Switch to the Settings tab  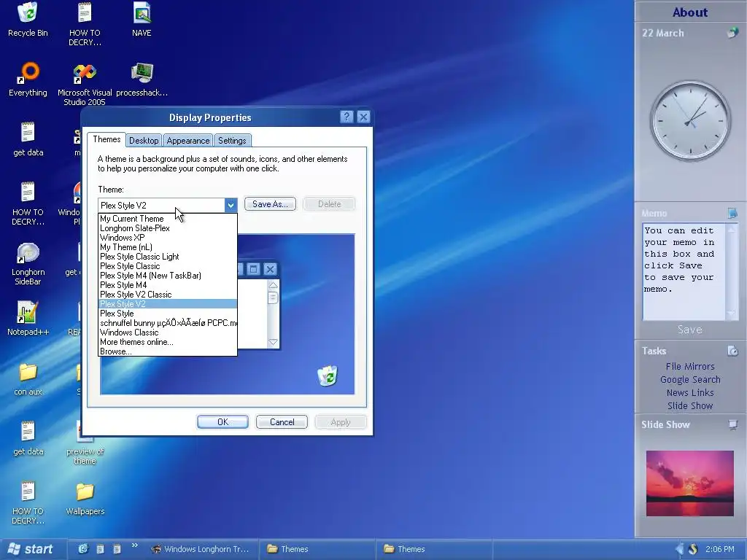click(232, 141)
